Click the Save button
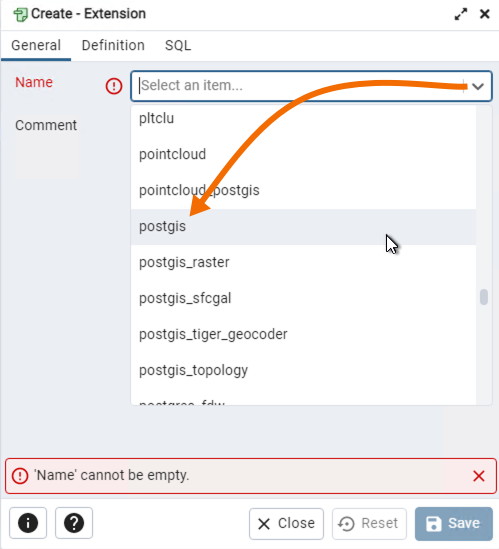Screen dimensions: 499x549 [x=453, y=524]
